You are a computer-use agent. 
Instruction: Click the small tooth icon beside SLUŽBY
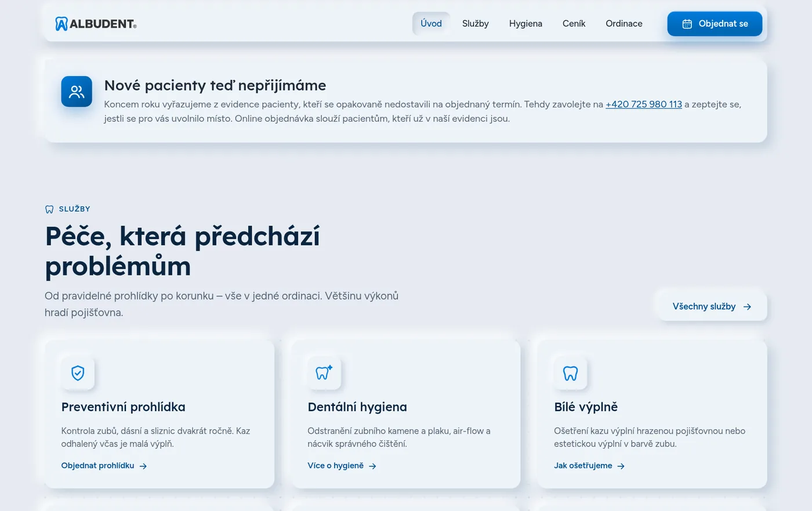pos(49,209)
